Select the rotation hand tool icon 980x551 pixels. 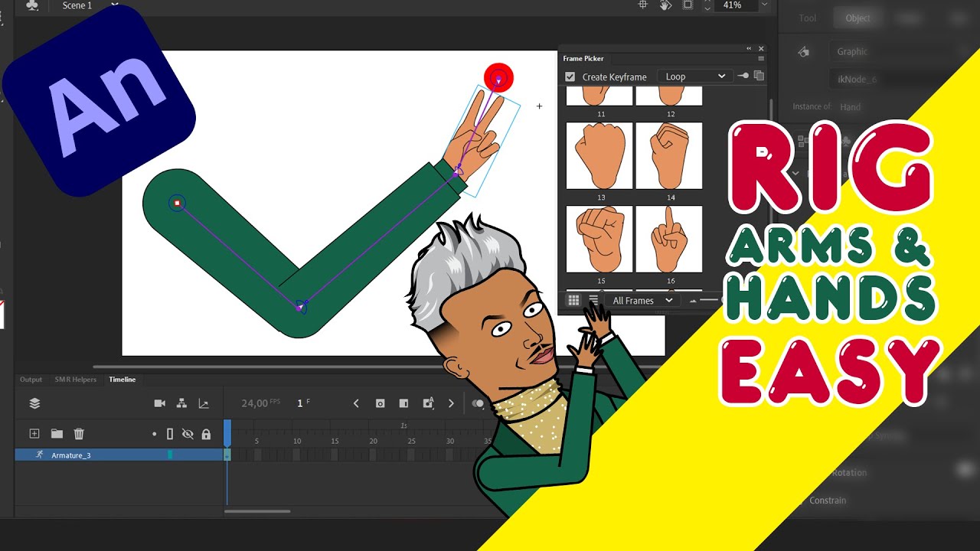[666, 5]
